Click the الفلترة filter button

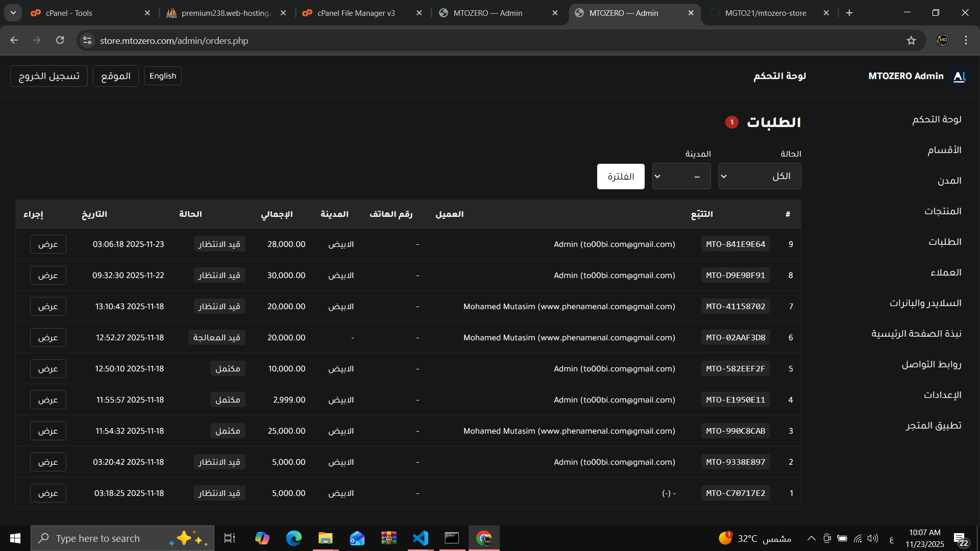pos(621,177)
